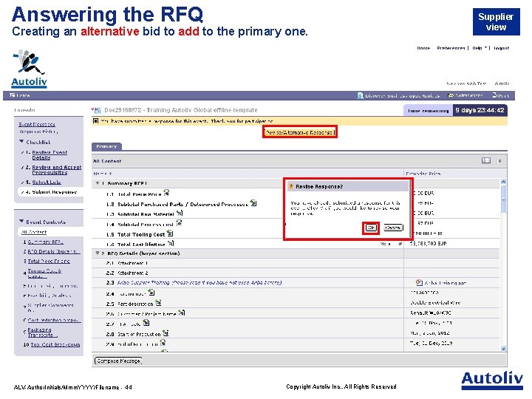Click scroll down arrow of content table

pos(503,348)
